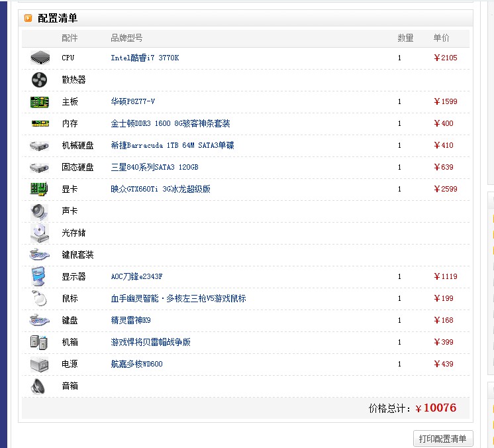The height and width of the screenshot is (448, 494).
Task: Open the Intel酷睿i7 3770K link
Action: [x=144, y=58]
